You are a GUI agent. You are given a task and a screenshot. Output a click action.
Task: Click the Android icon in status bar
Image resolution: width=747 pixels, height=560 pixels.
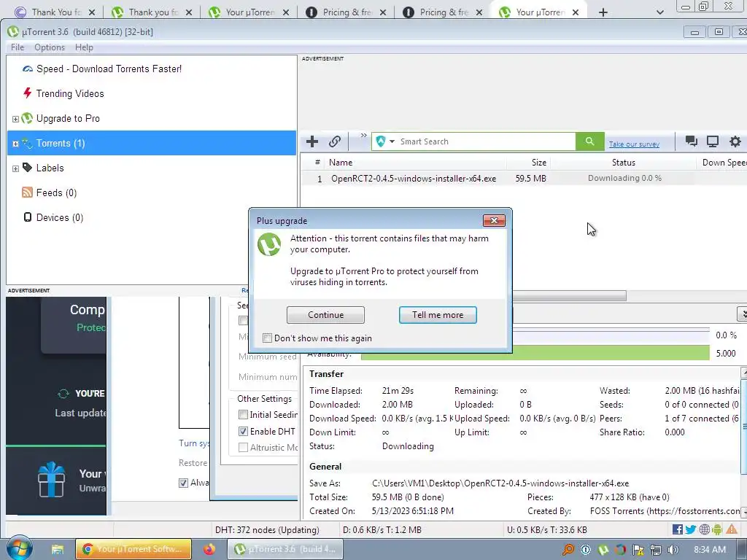(x=717, y=529)
